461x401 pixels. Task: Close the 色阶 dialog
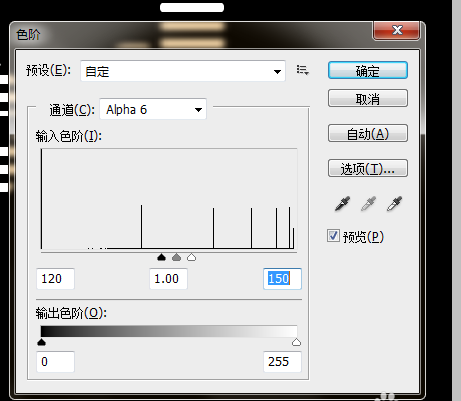396,31
